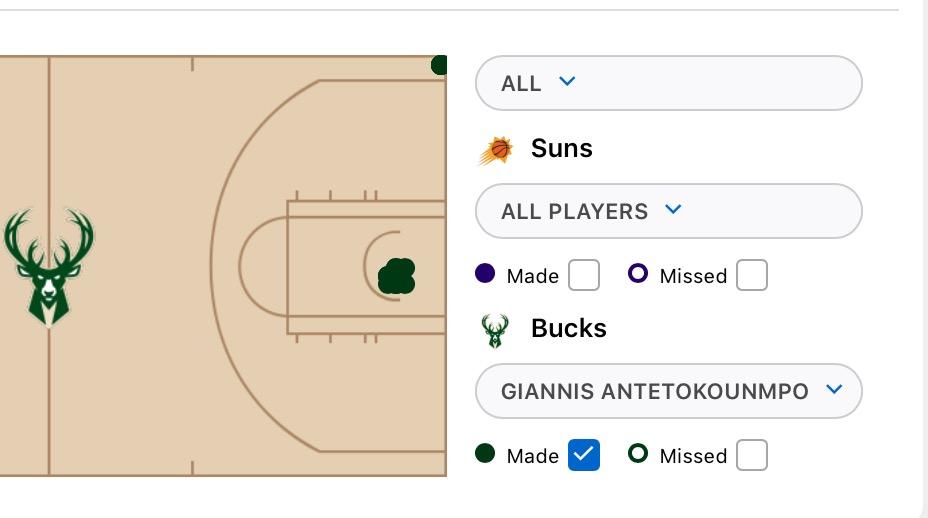
Task: Open the ALL period dropdown
Action: [667, 83]
